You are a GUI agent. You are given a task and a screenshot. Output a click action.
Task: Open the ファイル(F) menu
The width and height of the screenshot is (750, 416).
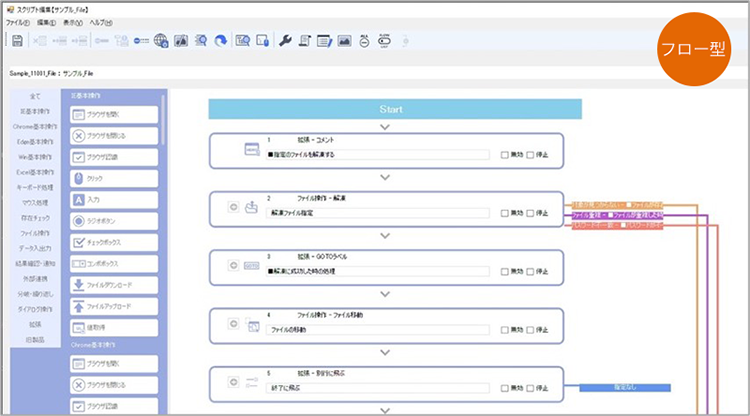(x=18, y=21)
